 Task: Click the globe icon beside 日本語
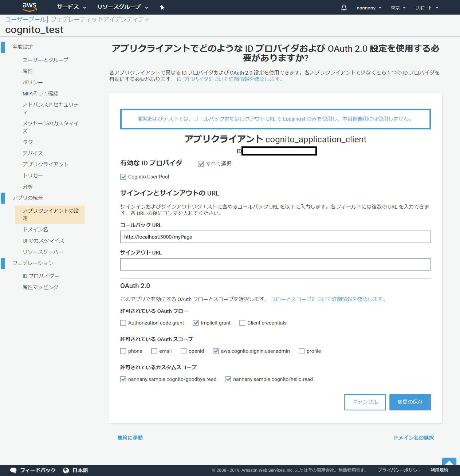[66, 470]
